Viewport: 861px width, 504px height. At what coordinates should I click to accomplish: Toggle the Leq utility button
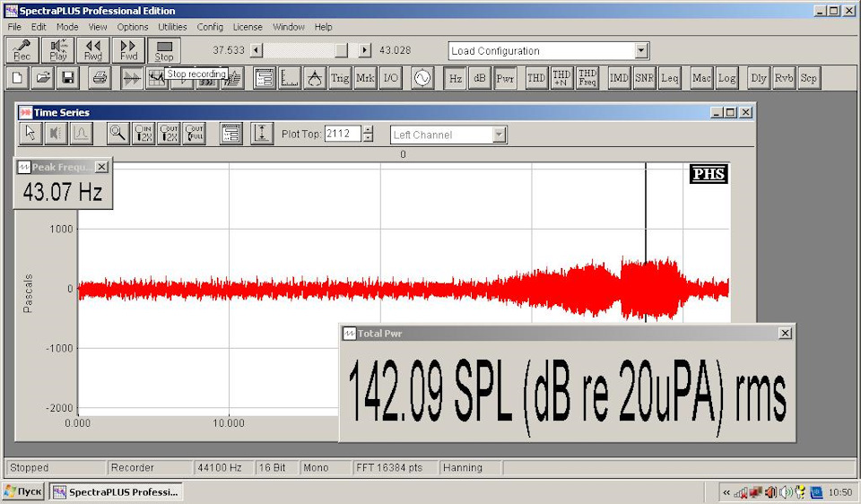[669, 78]
